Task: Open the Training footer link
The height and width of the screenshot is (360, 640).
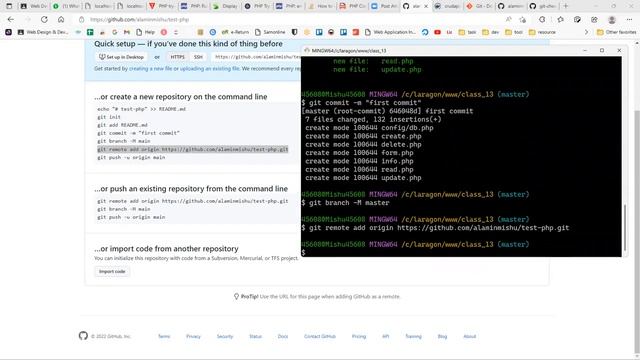Action: pyautogui.click(x=413, y=336)
